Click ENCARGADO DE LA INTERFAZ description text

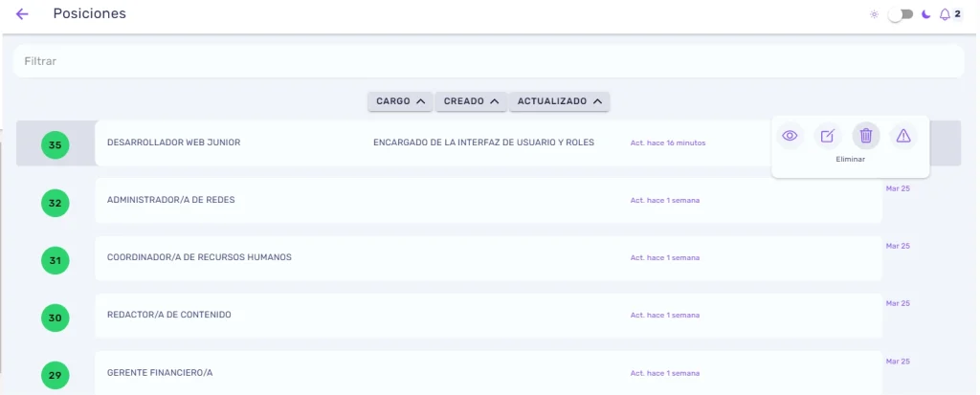[483, 143]
